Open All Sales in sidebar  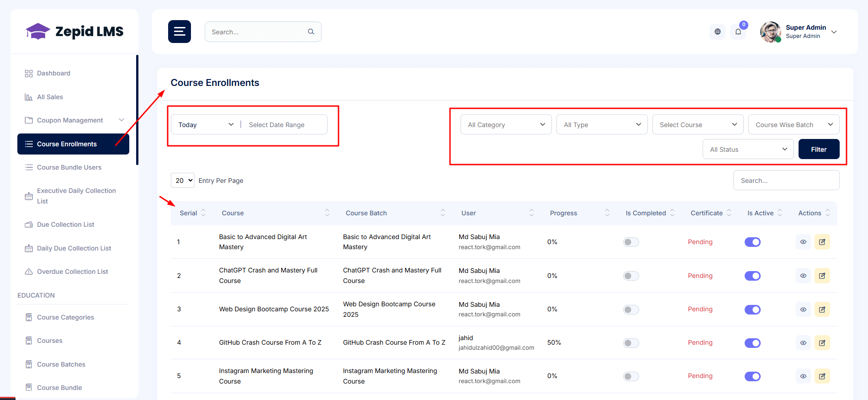click(x=73, y=97)
